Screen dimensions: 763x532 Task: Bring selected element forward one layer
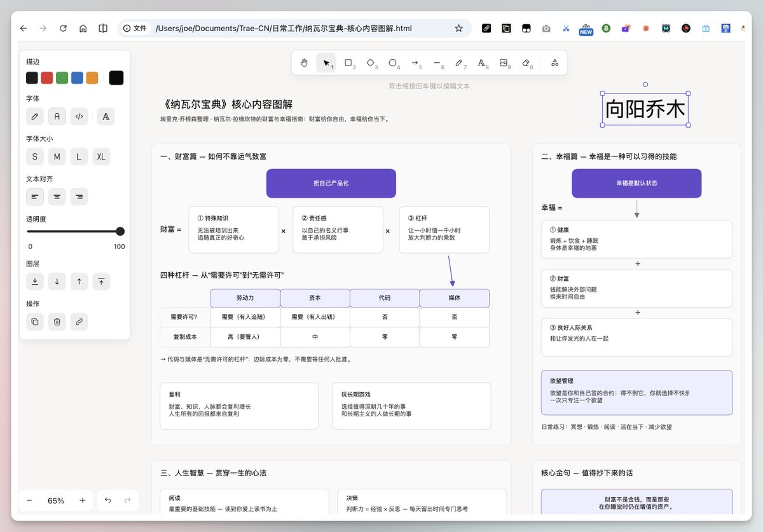tap(79, 282)
